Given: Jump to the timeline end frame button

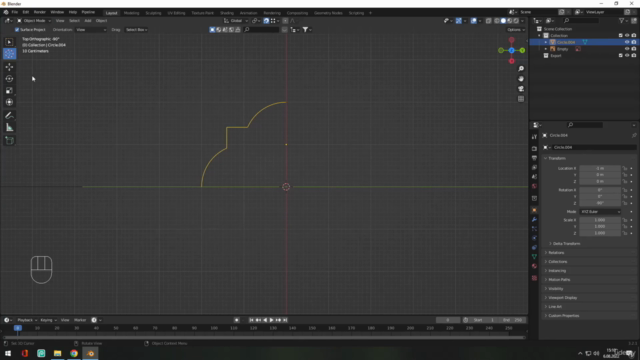Looking at the screenshot, I should click(x=285, y=320).
